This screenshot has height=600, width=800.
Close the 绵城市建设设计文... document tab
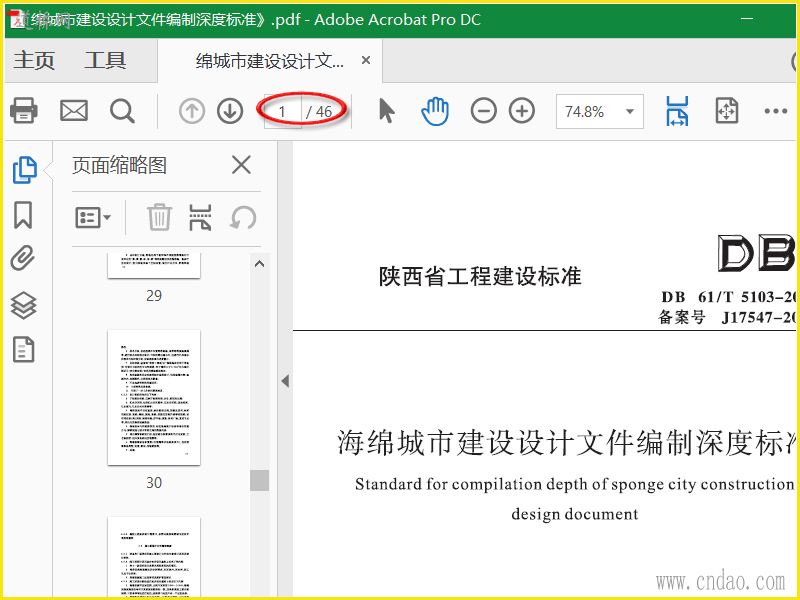point(366,60)
